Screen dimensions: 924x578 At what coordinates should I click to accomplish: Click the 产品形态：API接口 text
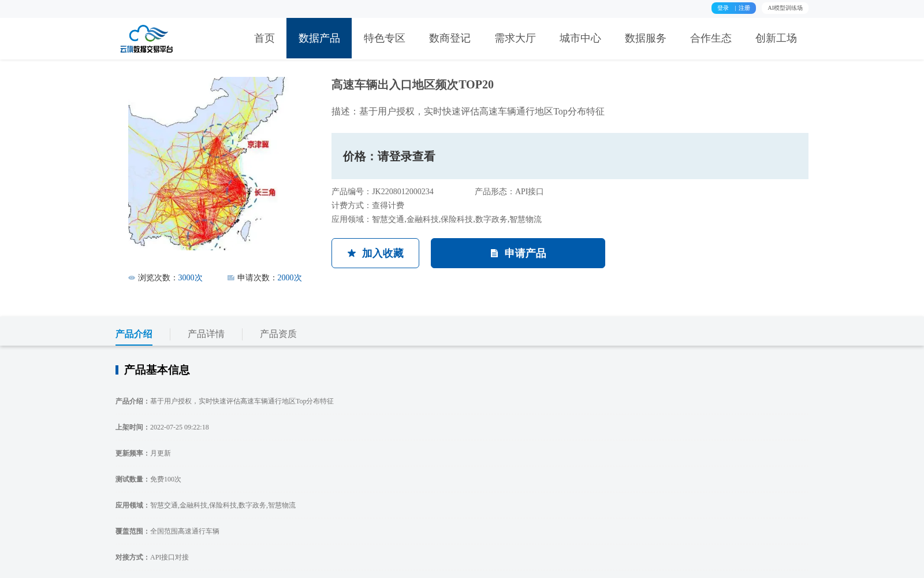[x=509, y=192]
